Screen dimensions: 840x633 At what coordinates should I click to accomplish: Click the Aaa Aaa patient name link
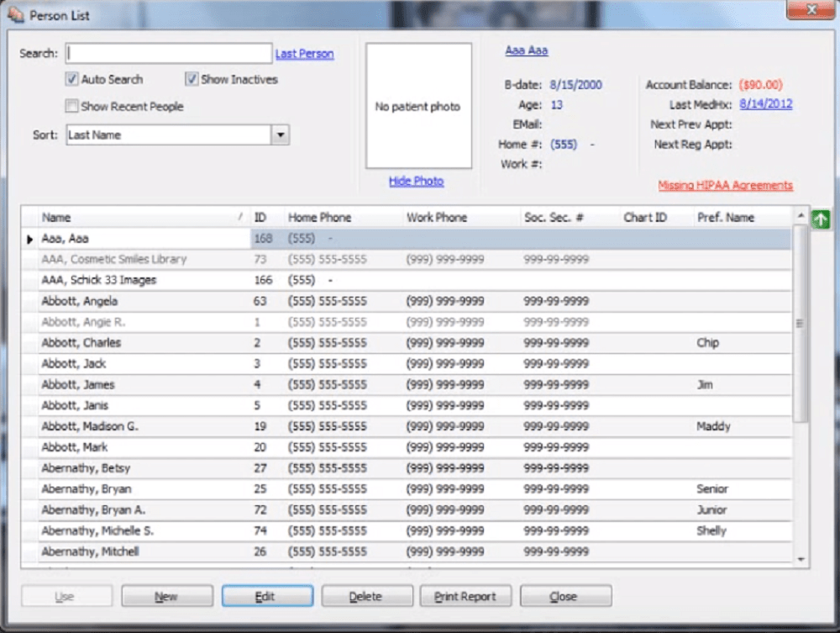point(525,50)
